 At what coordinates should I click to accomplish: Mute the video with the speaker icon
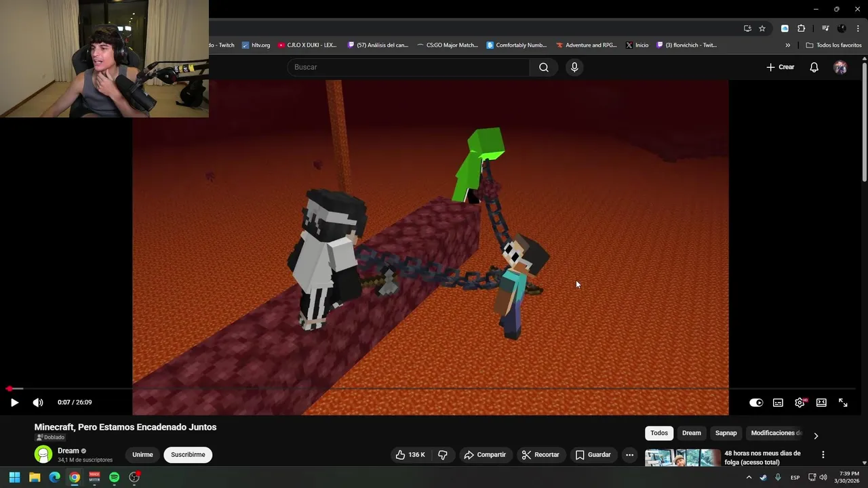pos(38,403)
